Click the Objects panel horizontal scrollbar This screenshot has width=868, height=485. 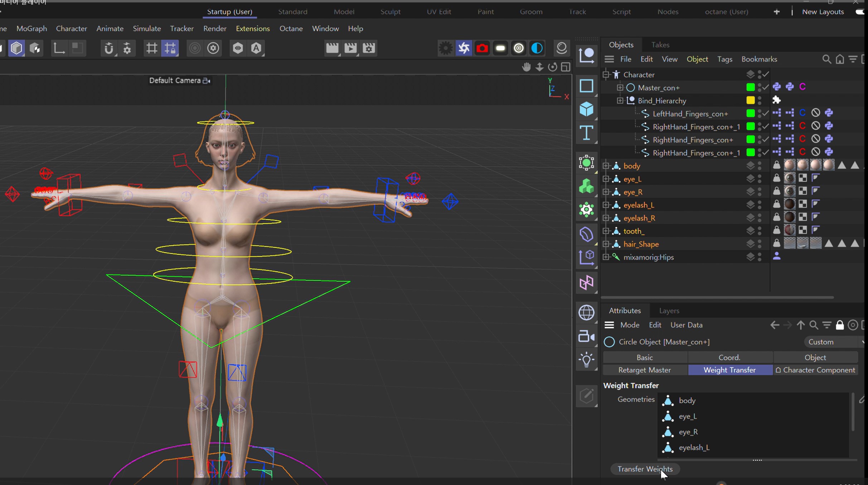coord(717,297)
